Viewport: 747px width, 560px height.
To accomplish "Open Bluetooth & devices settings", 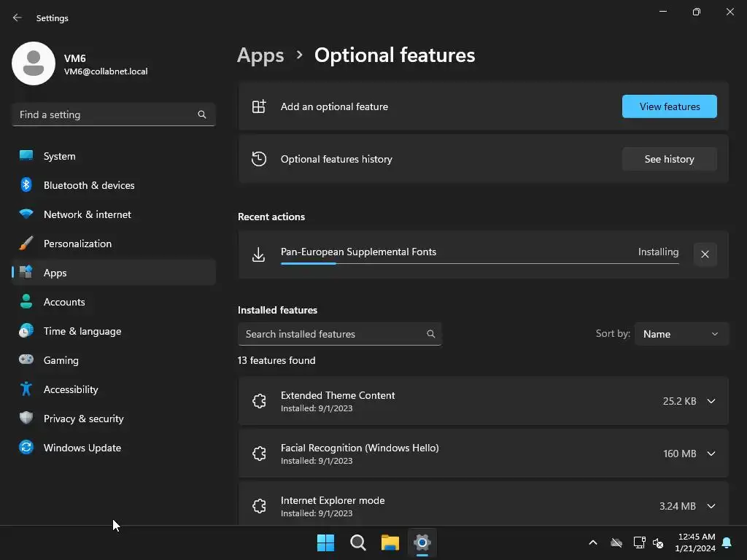I will pyautogui.click(x=89, y=185).
